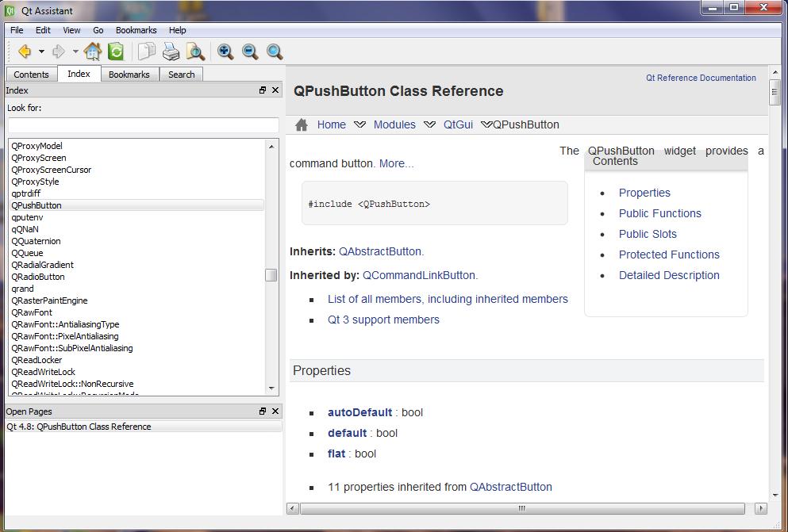Image resolution: width=788 pixels, height=532 pixels.
Task: Open the Back history dropdown arrow
Action: coord(41,52)
